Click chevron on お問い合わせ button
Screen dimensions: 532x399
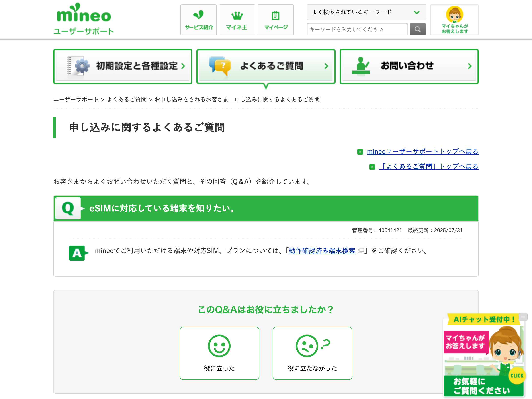pyautogui.click(x=470, y=66)
